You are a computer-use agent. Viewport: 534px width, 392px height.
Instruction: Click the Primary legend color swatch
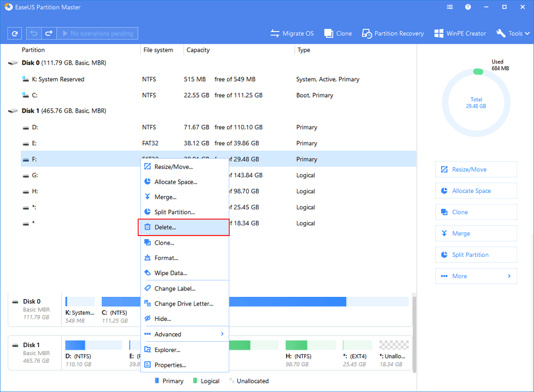tap(157, 380)
